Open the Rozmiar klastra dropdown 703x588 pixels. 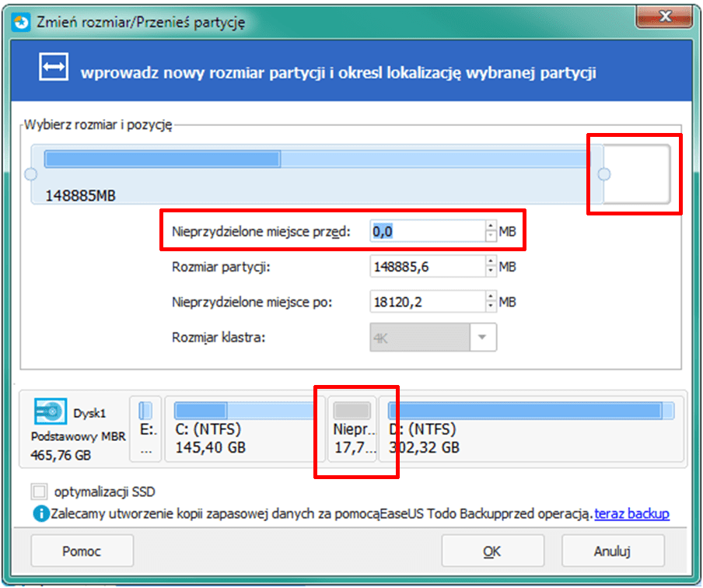click(482, 338)
